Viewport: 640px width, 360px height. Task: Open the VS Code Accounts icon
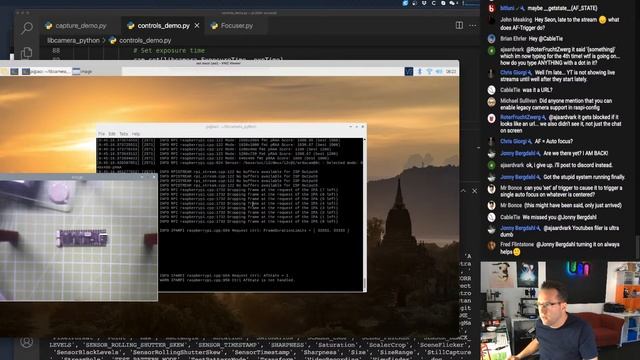click(27, 342)
